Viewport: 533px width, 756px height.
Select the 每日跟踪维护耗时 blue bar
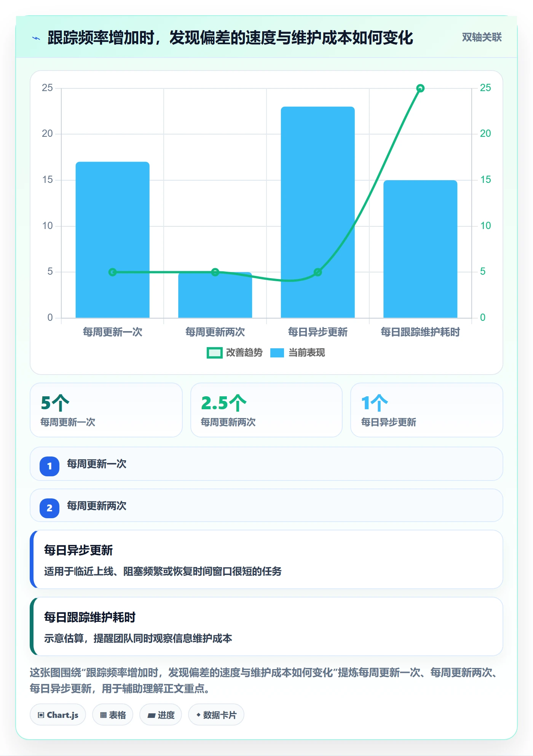420,249
